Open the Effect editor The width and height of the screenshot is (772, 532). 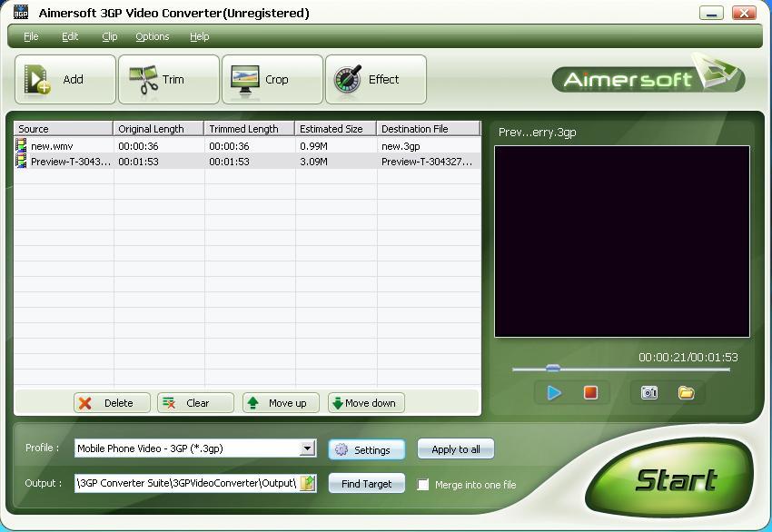tap(375, 79)
